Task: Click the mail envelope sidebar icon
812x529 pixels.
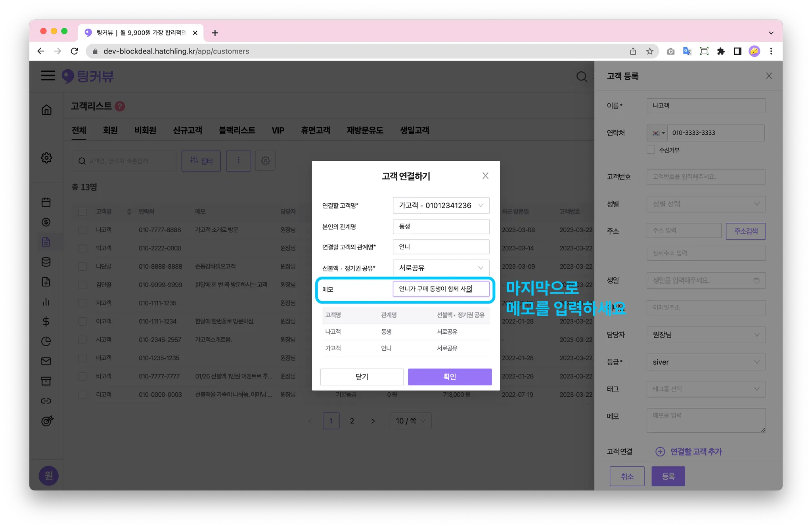Action: click(46, 361)
